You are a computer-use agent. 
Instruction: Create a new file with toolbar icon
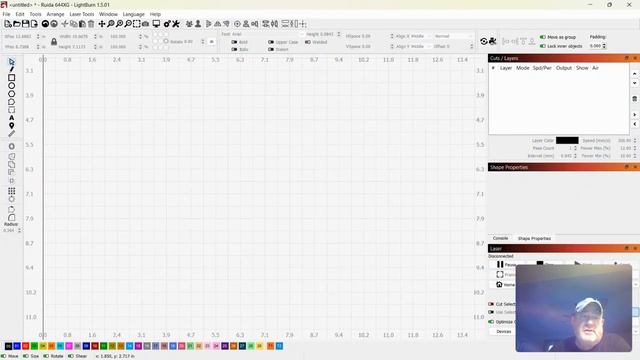(8, 24)
